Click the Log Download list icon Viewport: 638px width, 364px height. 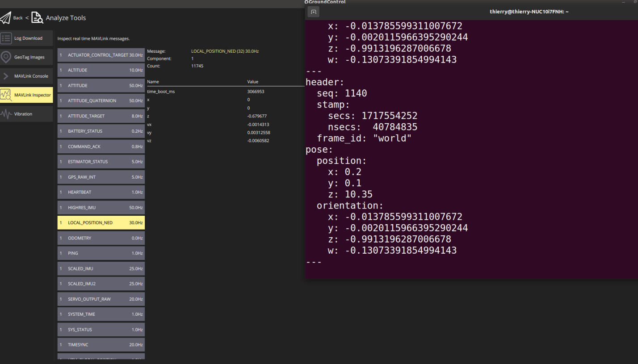(6, 38)
